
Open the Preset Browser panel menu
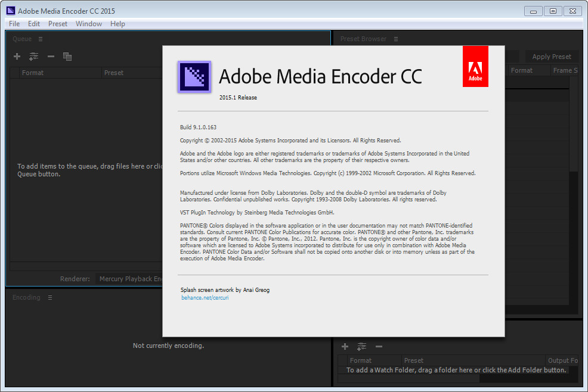(396, 39)
